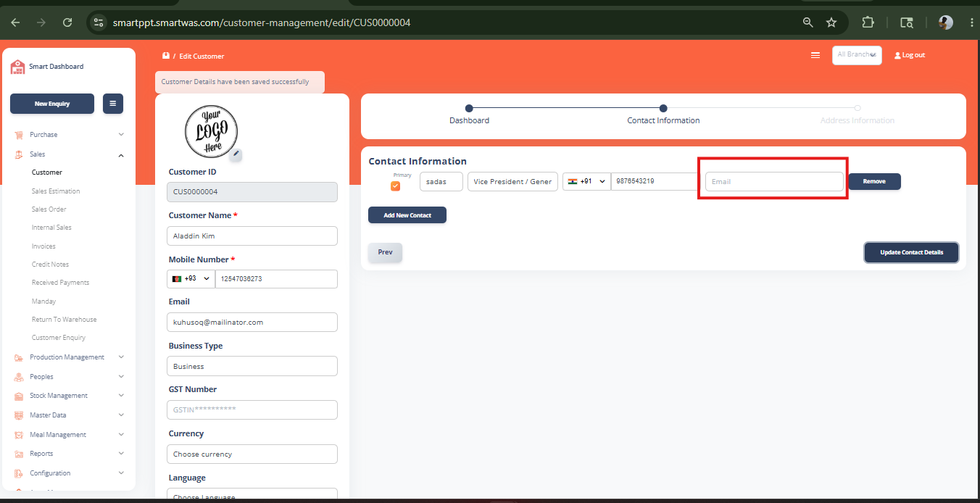Screen dimensions: 980x503
Task: Expand the Meal Management chevron
Action: click(x=121, y=435)
